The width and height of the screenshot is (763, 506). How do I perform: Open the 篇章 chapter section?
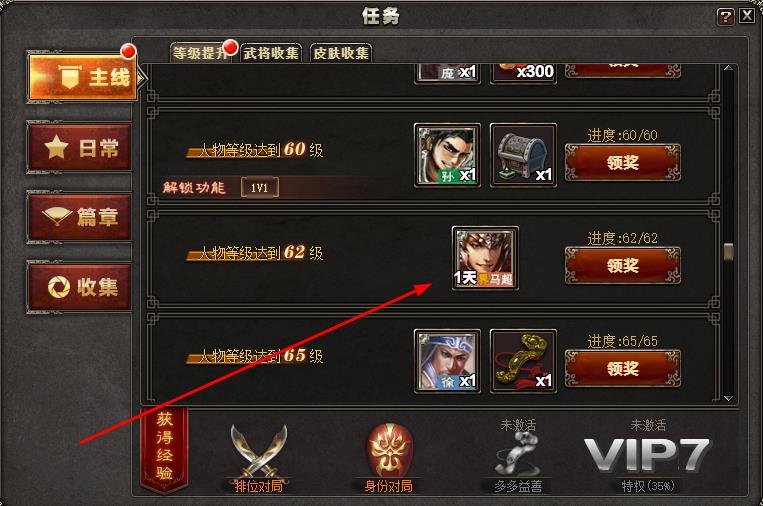79,217
